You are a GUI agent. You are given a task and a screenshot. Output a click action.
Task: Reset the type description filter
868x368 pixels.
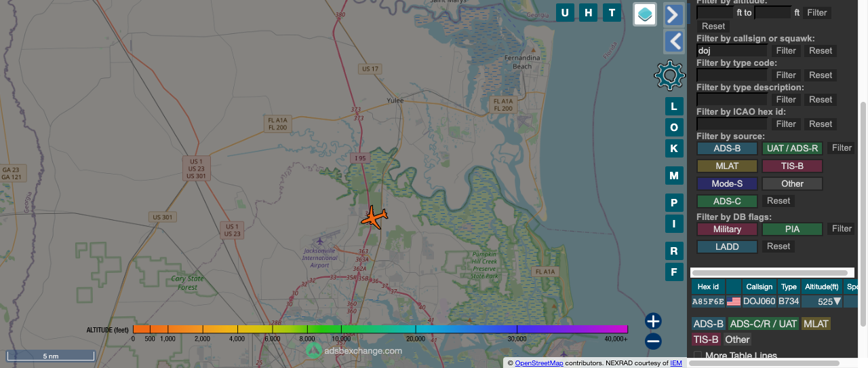point(821,99)
